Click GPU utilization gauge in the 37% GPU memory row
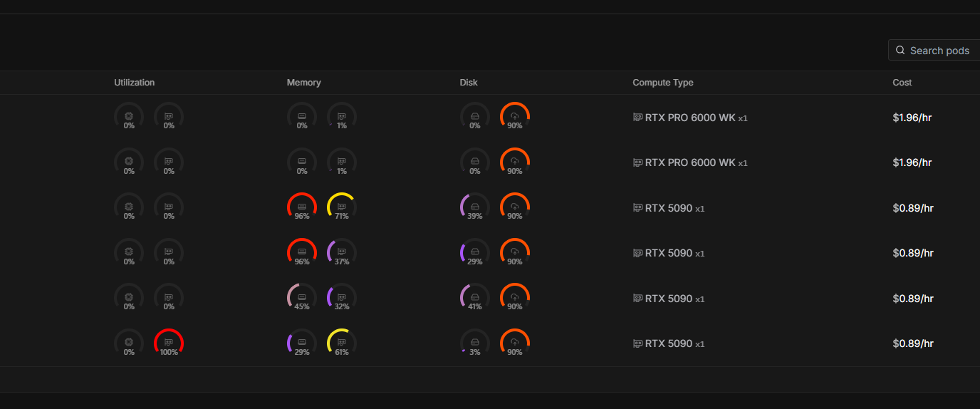This screenshot has width=980, height=409. pyautogui.click(x=169, y=252)
